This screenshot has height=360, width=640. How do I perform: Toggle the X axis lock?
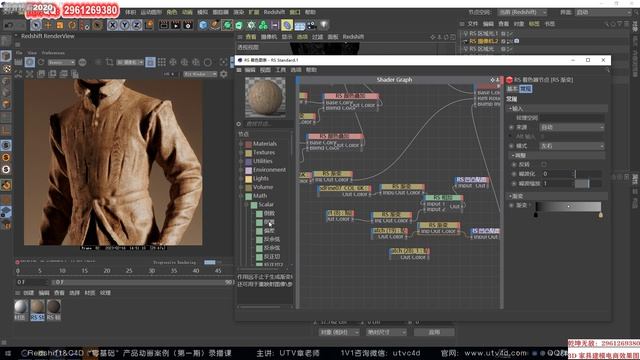[x=113, y=25]
